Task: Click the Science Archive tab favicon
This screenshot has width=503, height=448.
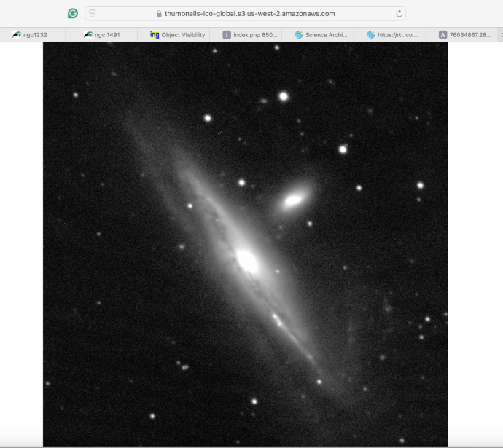Action: [299, 35]
